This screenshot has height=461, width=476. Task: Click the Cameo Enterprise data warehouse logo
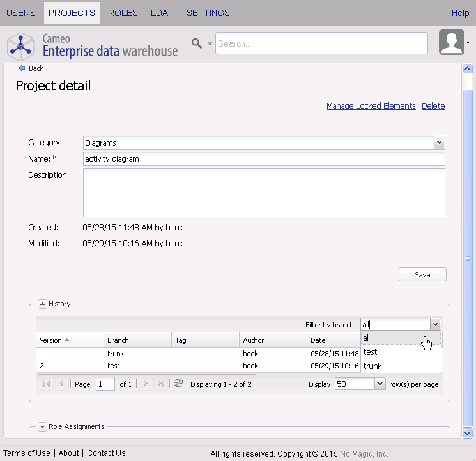(x=92, y=45)
